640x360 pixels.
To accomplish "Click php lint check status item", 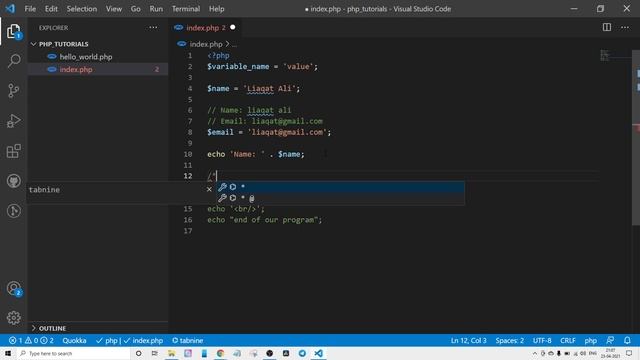I will [x=129, y=340].
